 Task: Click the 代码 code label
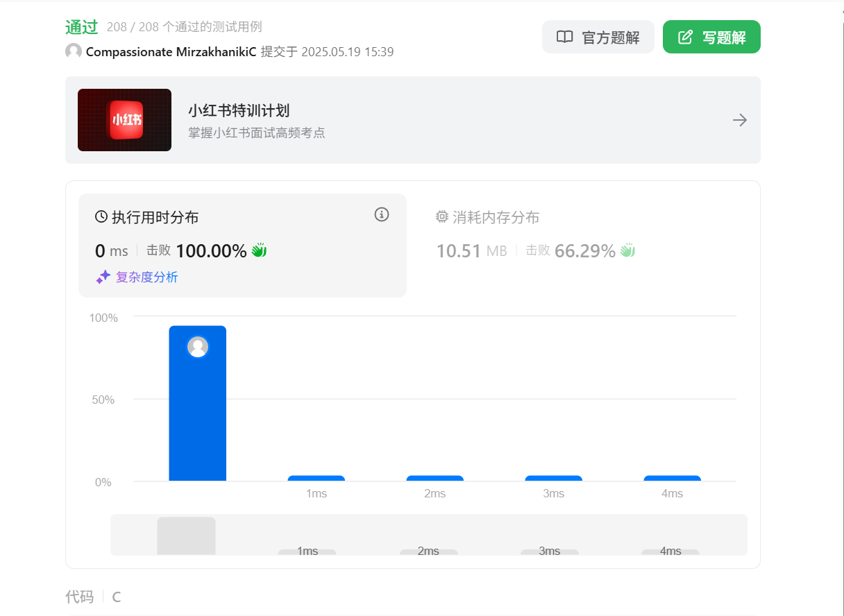coord(79,597)
